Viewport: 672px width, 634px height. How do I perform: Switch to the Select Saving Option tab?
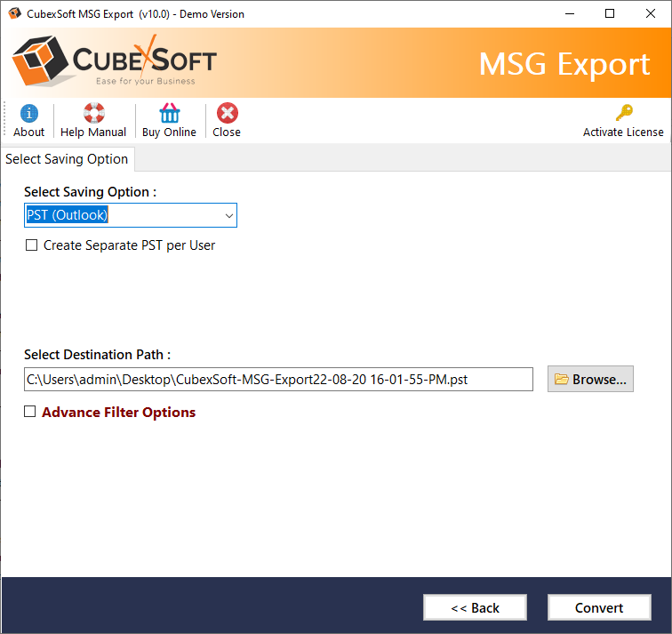pyautogui.click(x=68, y=159)
